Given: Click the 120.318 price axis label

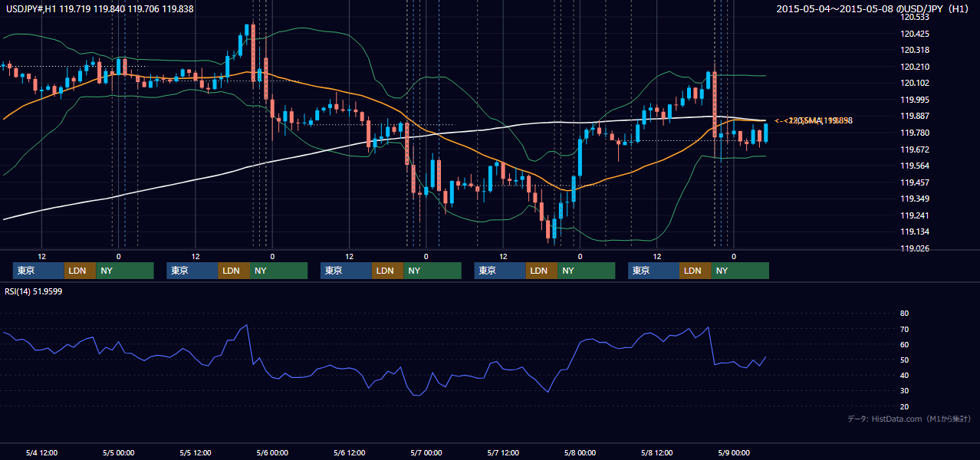Looking at the screenshot, I should click(915, 50).
